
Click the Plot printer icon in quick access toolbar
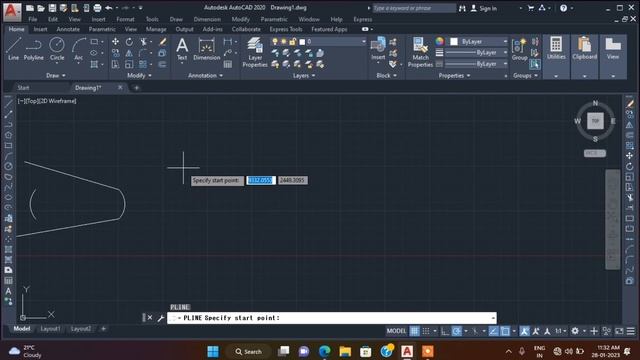97,8
